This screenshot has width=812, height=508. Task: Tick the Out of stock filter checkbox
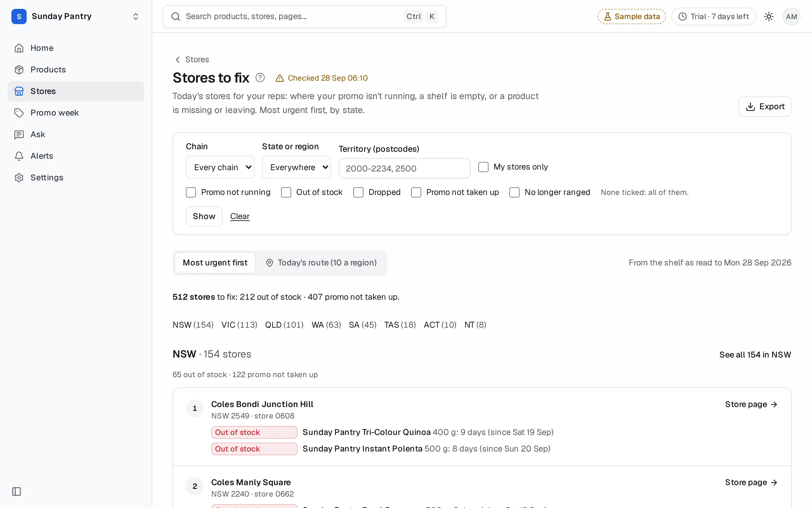[286, 192]
